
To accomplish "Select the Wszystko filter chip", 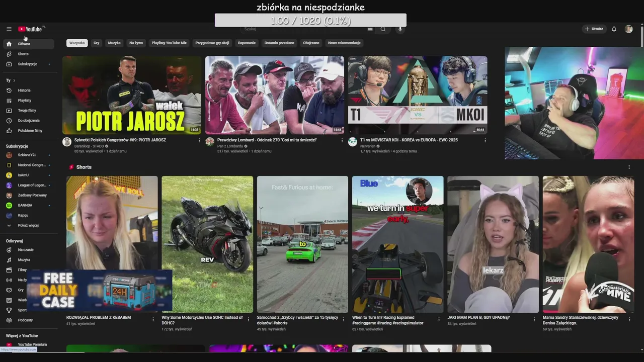I will 77,43.
